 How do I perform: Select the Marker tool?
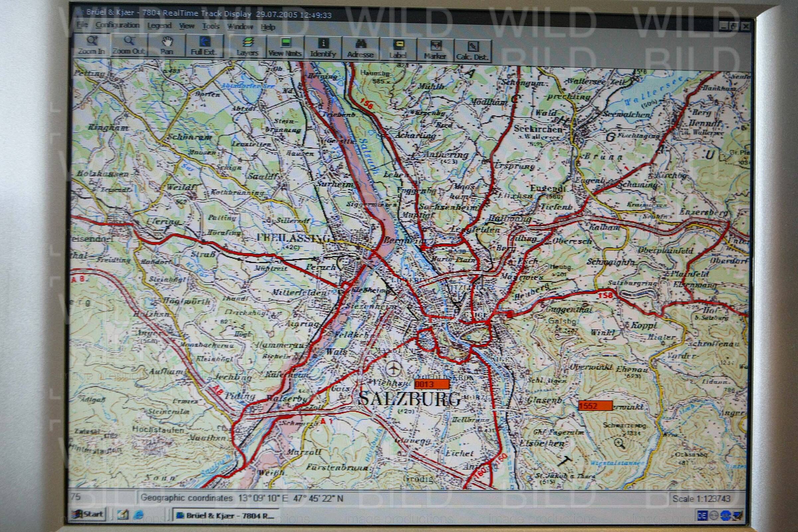tap(435, 50)
